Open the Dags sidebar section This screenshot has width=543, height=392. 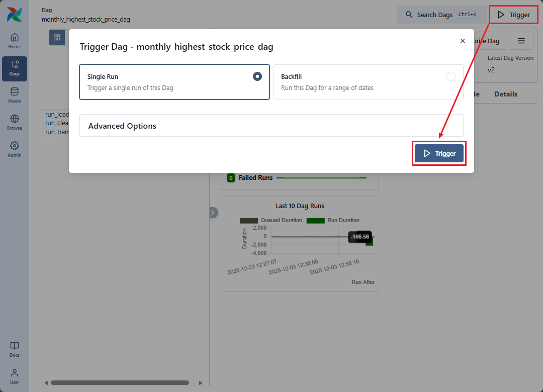coord(14,68)
